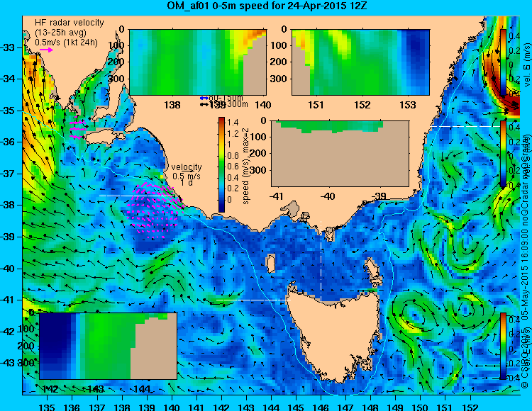
Task: Click the "HF radar velocity" legend text
Action: point(70,23)
